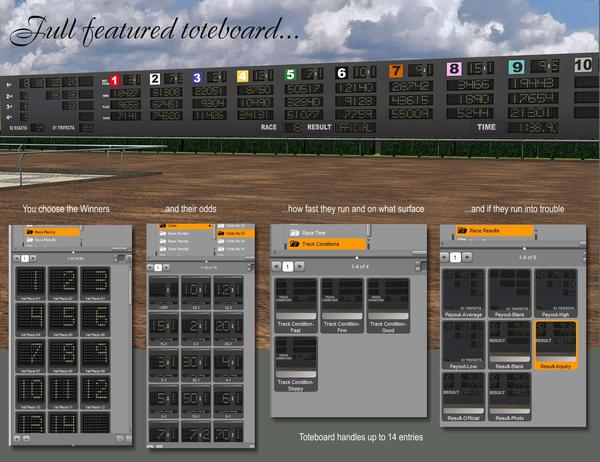Pick the placing thumbnail showing digit 1

pyautogui.click(x=31, y=284)
